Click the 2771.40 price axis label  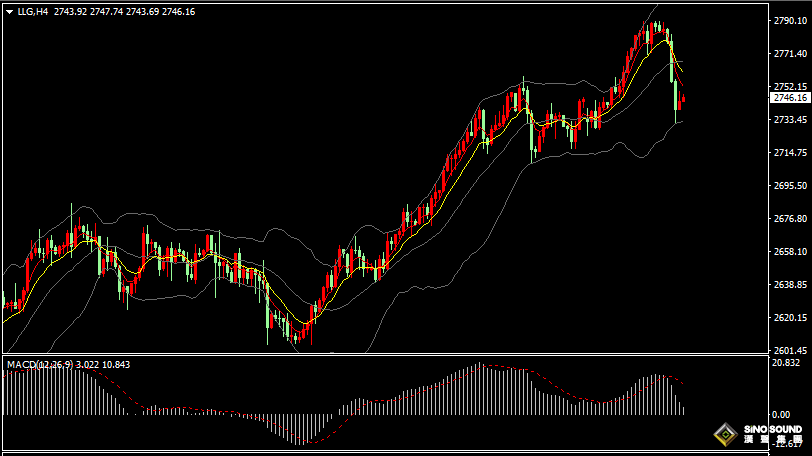coord(790,54)
